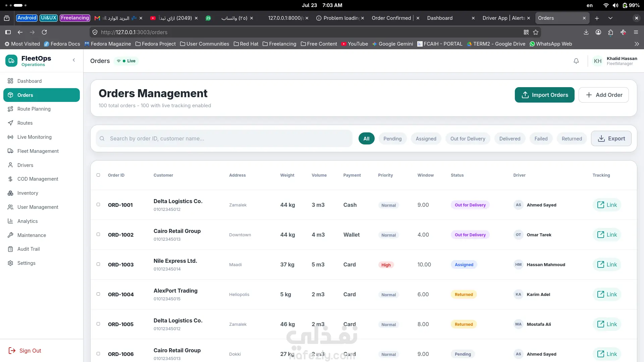Select the checkbox for order ORD-1001

98,204
